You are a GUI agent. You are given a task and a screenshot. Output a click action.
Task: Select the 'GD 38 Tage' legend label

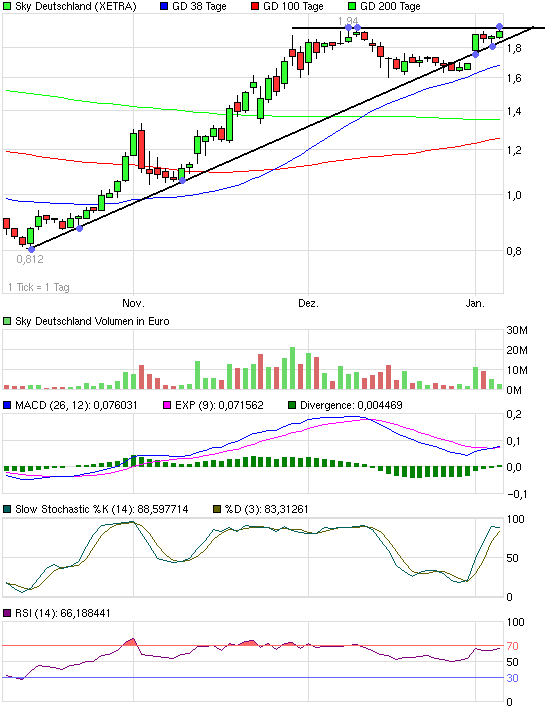(x=199, y=7)
